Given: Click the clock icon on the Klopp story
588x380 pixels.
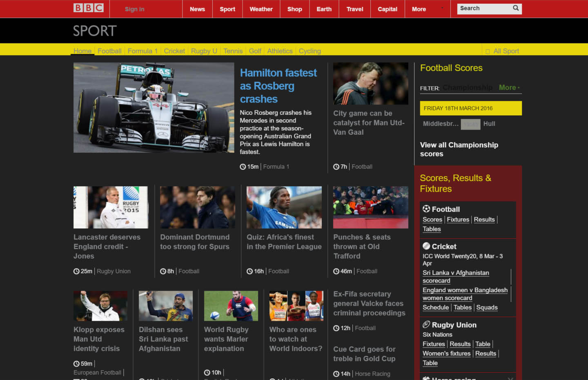Looking at the screenshot, I should [76, 363].
